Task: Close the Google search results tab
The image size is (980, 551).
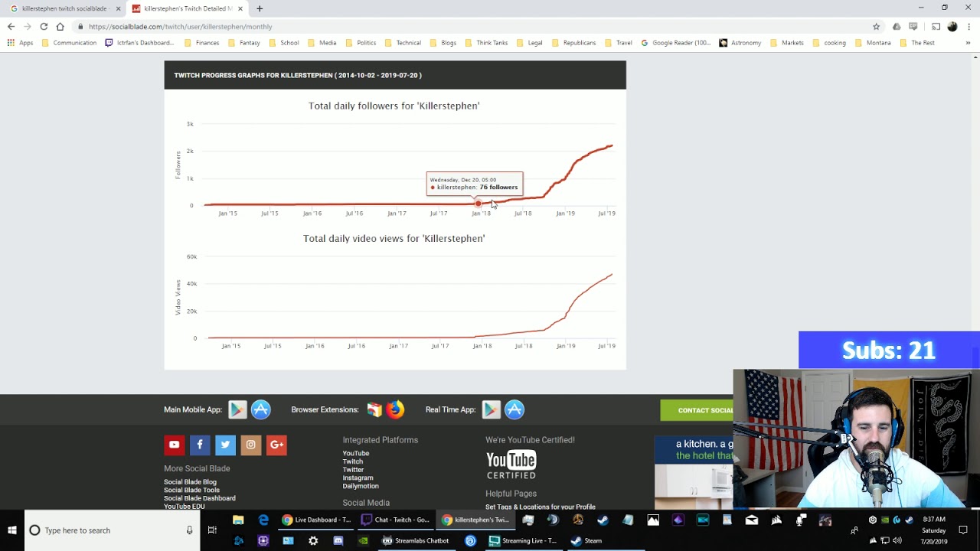Action: 118,8
